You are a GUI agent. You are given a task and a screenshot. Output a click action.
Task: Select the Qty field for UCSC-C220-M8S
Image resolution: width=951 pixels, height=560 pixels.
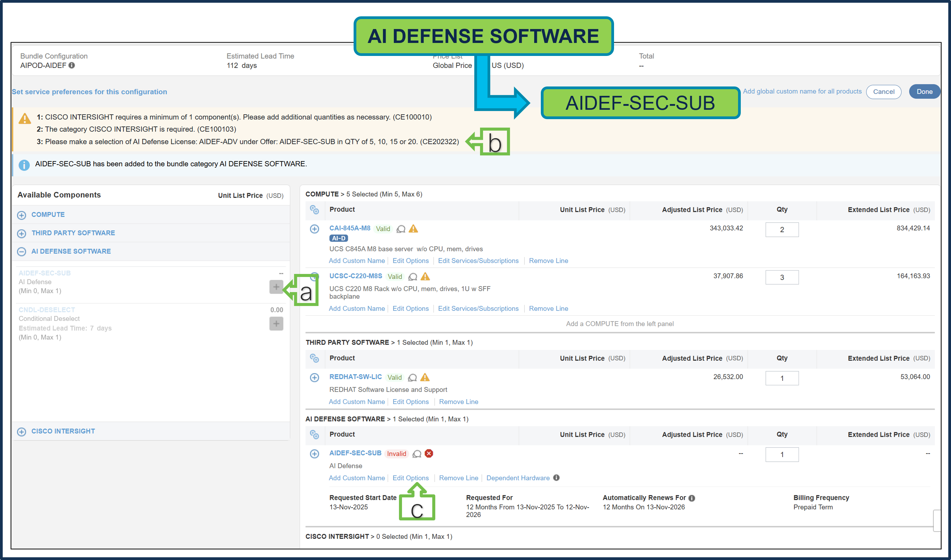782,277
